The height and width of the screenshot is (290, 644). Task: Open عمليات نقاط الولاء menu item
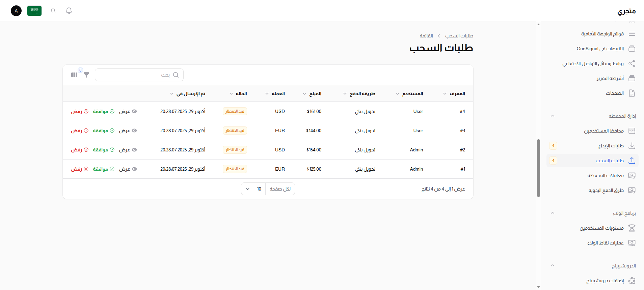[x=592, y=243]
